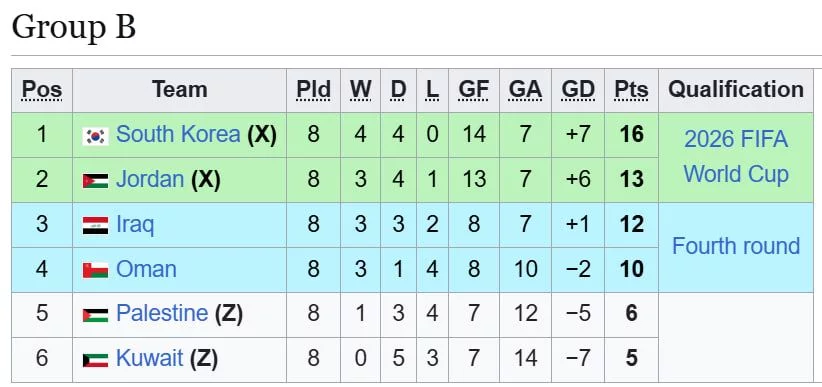Screen dimensions: 822x387
Task: Click the GF column header abbreviation
Action: [x=474, y=90]
